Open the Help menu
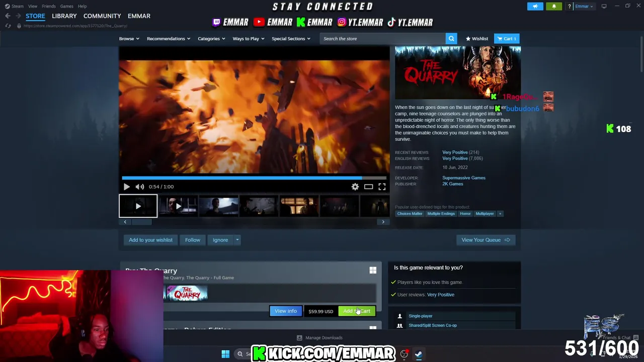Viewport: 644px width, 362px height. (82, 6)
